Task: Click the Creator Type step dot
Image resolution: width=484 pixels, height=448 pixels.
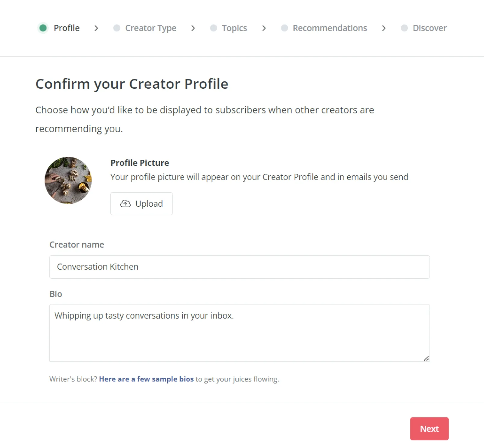Action: click(117, 28)
